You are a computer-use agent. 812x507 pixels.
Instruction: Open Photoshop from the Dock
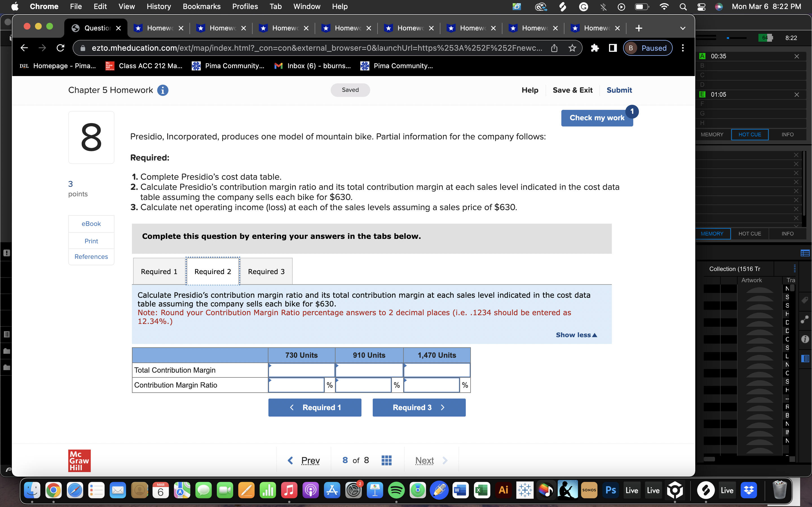pyautogui.click(x=611, y=490)
